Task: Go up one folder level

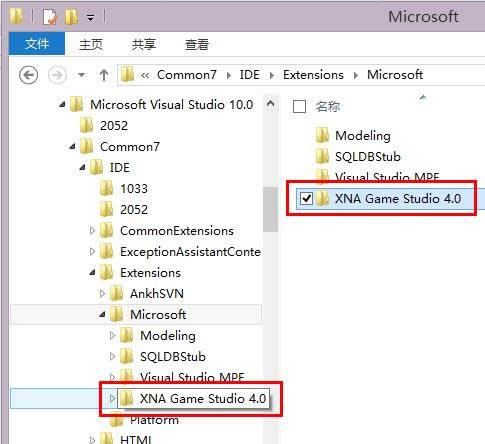Action: click(x=104, y=75)
